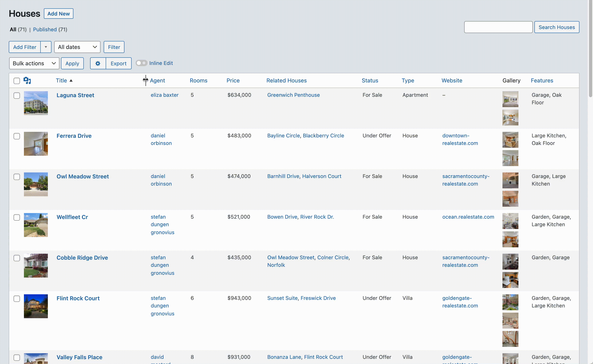This screenshot has height=364, width=593.
Task: Click the sort ascending arrow on Title column
Action: pos(72,80)
